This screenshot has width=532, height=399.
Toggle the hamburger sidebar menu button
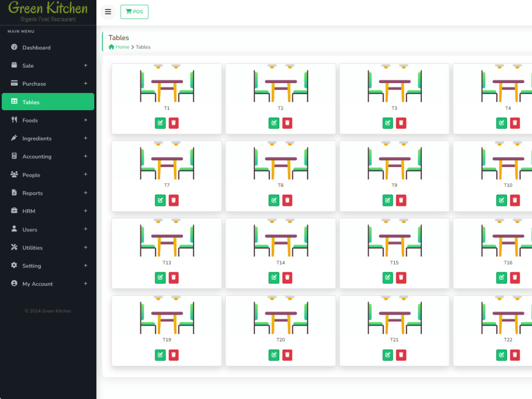(108, 12)
